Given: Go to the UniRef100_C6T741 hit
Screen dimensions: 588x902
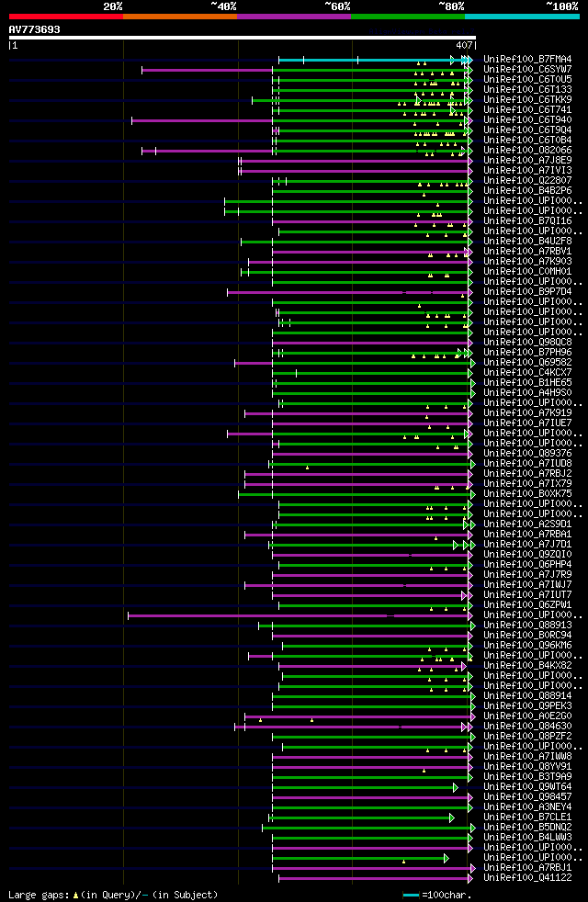Looking at the screenshot, I should click(527, 110).
